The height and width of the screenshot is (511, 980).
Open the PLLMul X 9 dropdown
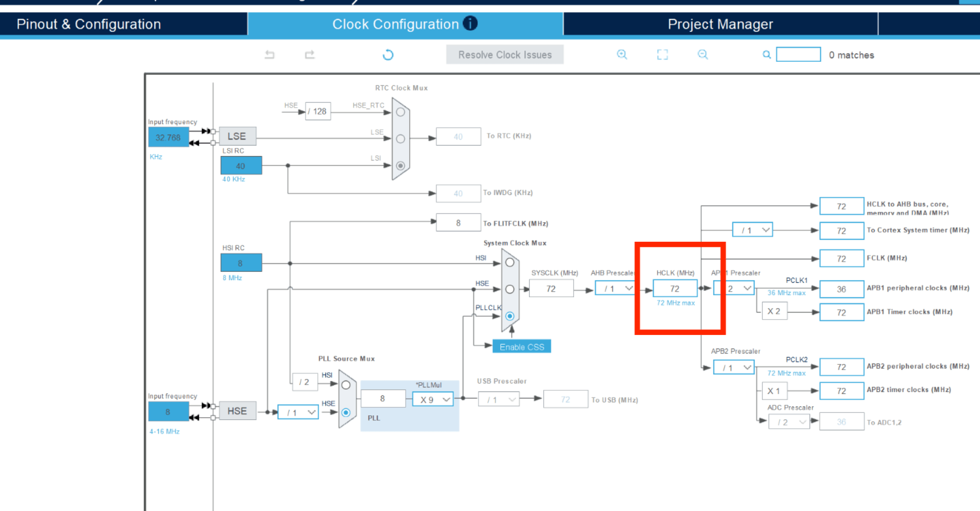[433, 399]
